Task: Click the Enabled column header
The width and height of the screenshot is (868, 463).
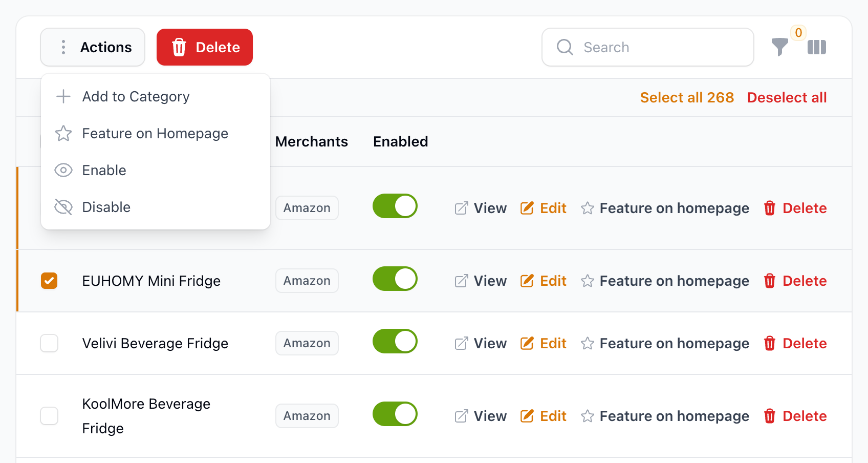Action: [401, 141]
